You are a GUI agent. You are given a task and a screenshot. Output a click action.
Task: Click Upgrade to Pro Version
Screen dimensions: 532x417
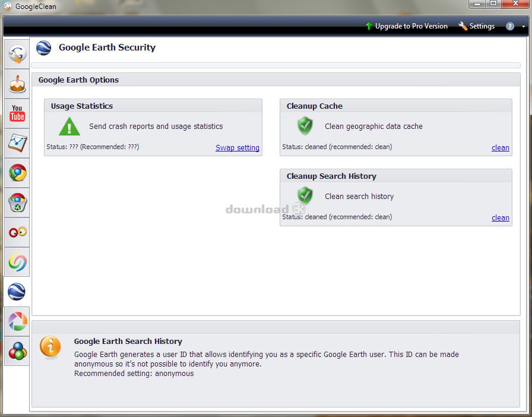click(x=406, y=26)
